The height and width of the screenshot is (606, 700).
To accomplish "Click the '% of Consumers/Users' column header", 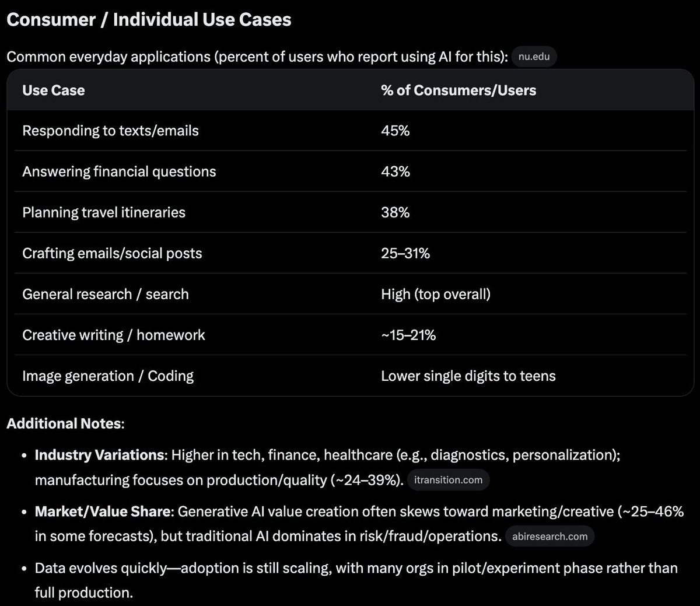I will click(459, 90).
